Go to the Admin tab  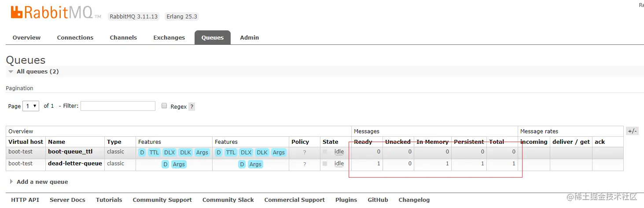point(249,38)
